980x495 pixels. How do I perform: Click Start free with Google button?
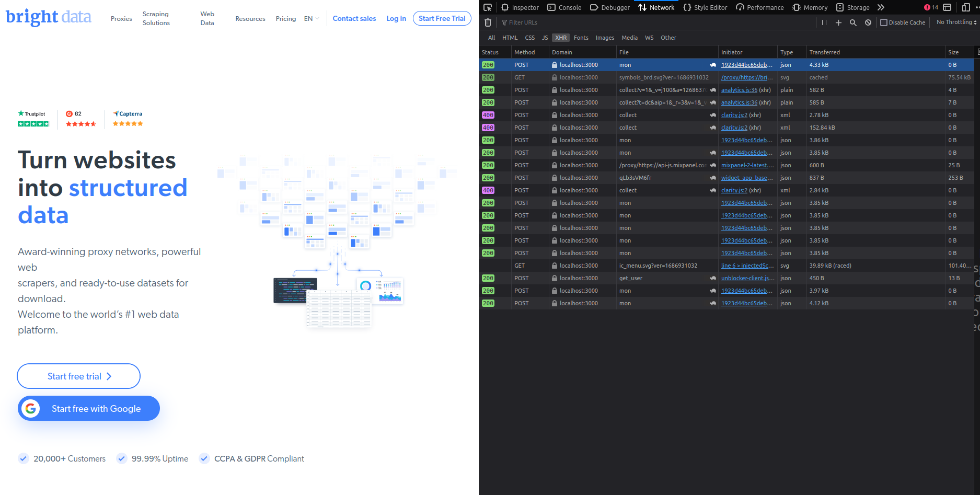coord(89,408)
